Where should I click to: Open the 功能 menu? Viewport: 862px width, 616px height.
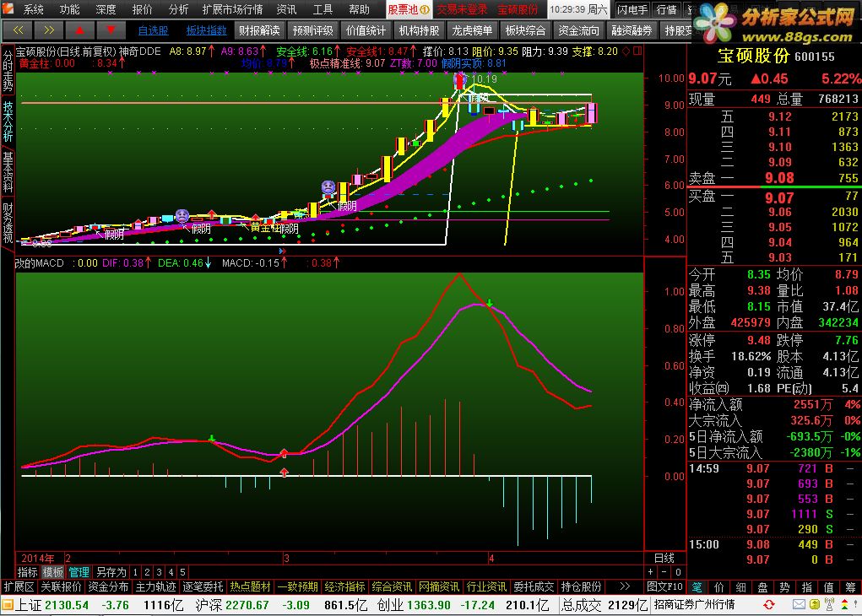pyautogui.click(x=69, y=9)
